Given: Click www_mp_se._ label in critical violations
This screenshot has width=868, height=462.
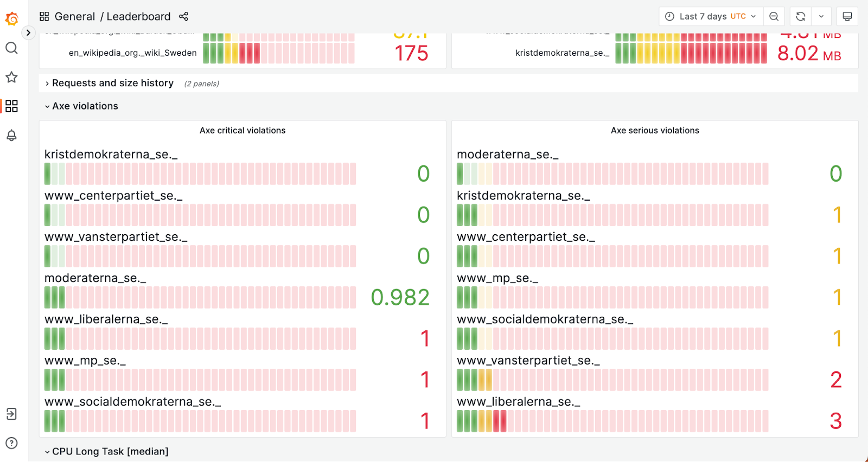Looking at the screenshot, I should pos(85,361).
